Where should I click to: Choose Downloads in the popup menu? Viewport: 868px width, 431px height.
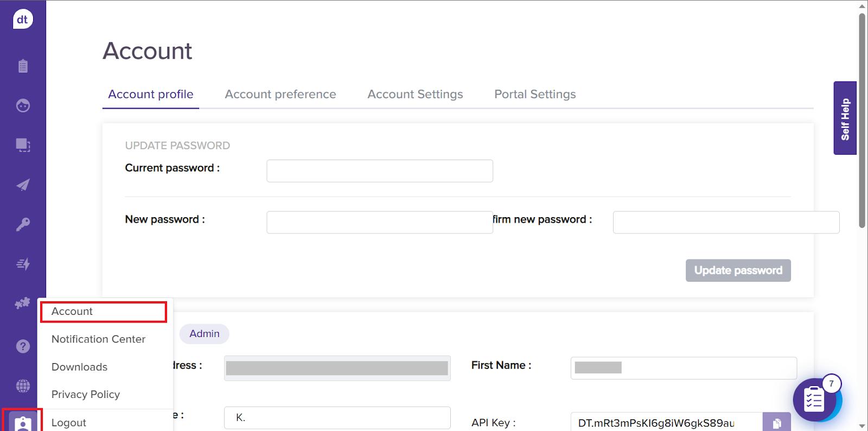pos(79,367)
